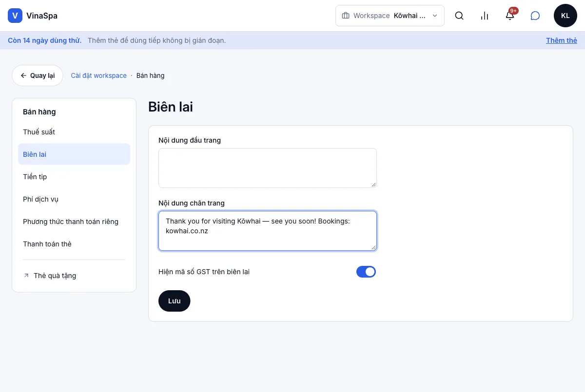Open Phương thức thanh toán riêng
Image resolution: width=585 pixels, height=392 pixels.
coord(74,222)
